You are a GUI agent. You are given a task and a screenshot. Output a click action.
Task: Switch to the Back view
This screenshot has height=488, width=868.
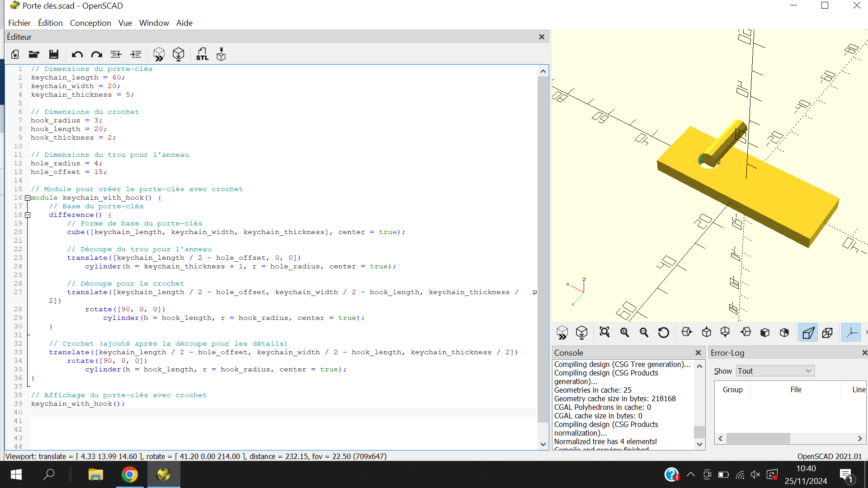pos(784,333)
